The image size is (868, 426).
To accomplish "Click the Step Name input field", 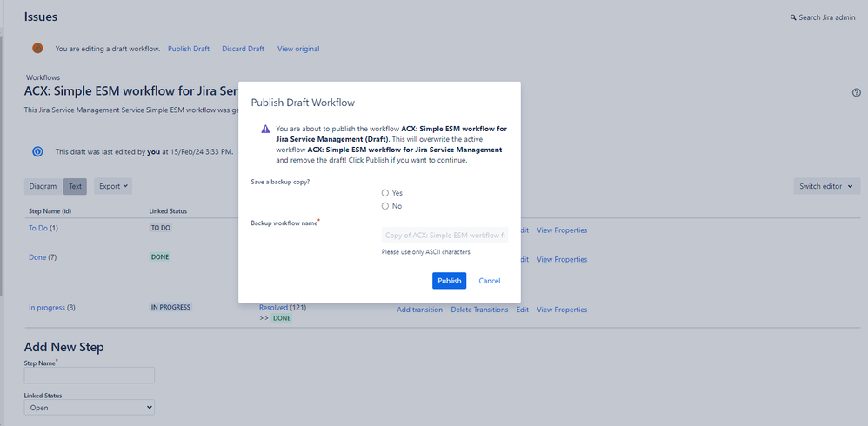I will [x=89, y=375].
